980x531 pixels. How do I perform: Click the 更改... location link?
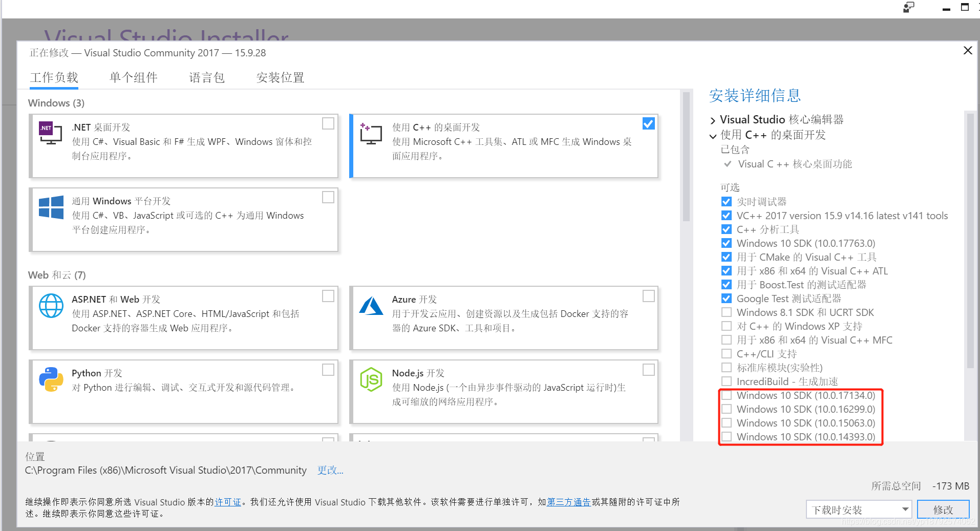(x=330, y=470)
